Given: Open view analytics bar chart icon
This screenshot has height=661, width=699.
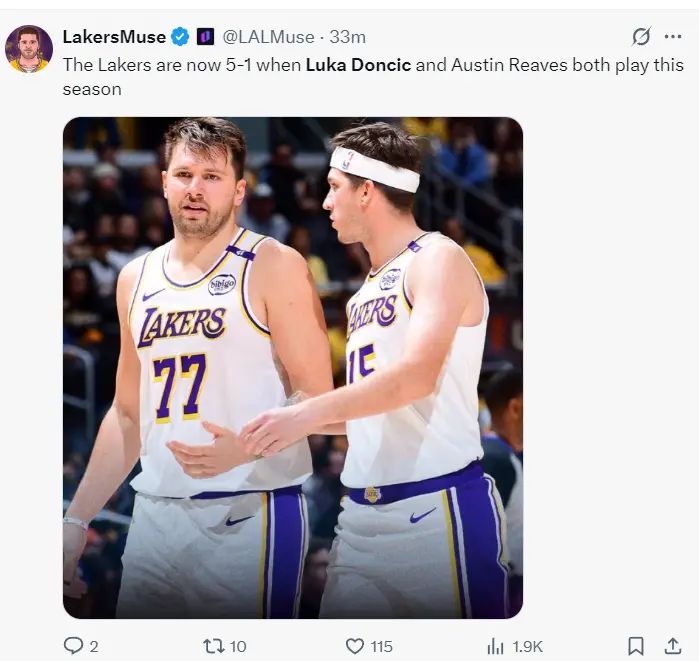Looking at the screenshot, I should (x=495, y=646).
